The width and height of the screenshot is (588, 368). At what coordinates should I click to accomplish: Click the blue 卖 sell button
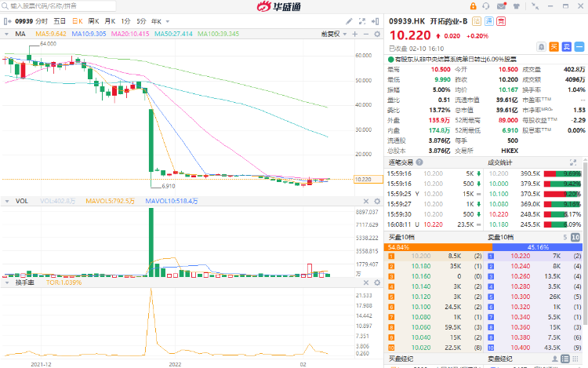tap(567, 47)
